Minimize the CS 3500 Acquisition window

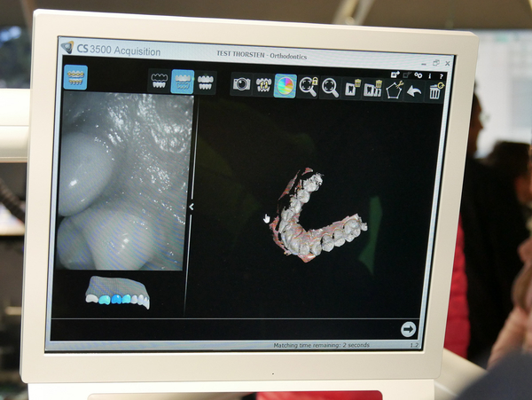coord(424,64)
